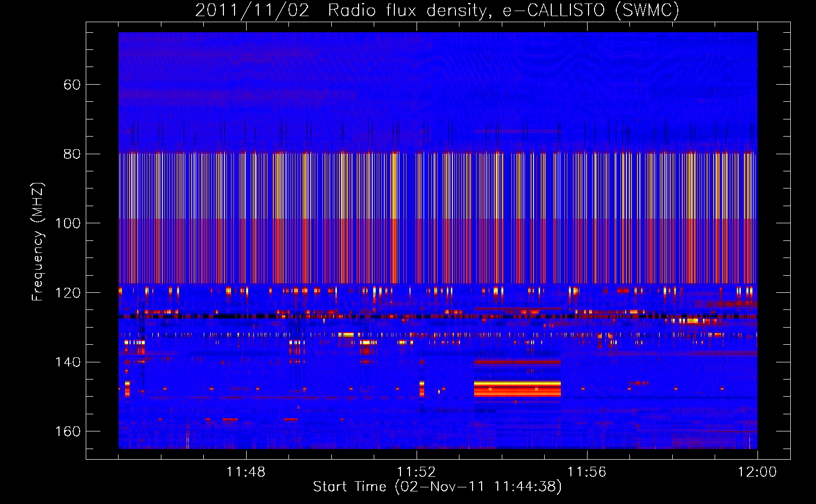This screenshot has height=504, width=816.
Task: Click the plot title with date 2011/11/02
Action: point(437,10)
